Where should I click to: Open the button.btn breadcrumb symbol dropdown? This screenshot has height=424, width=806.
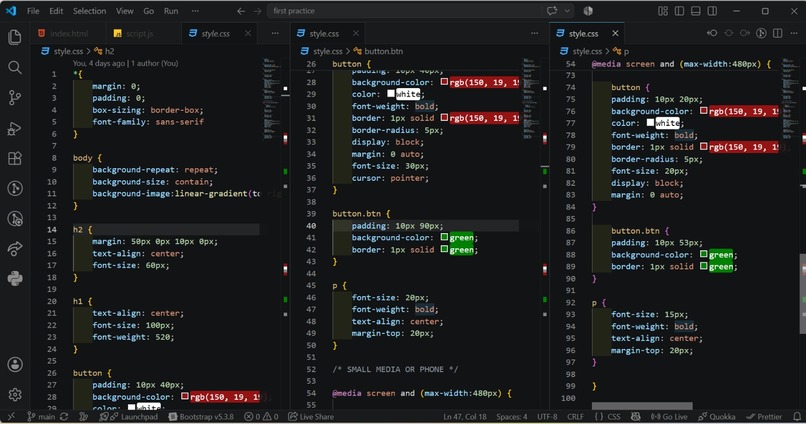click(378, 51)
